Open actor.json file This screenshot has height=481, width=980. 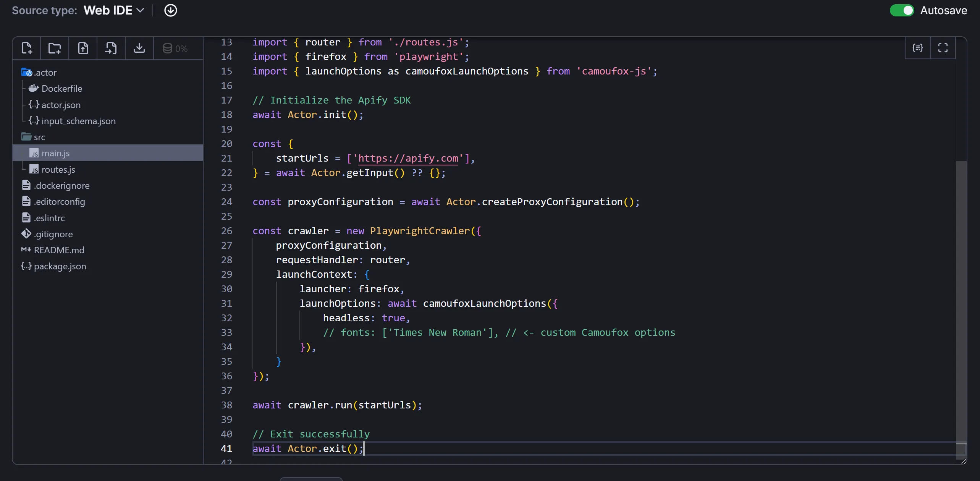[x=55, y=105]
